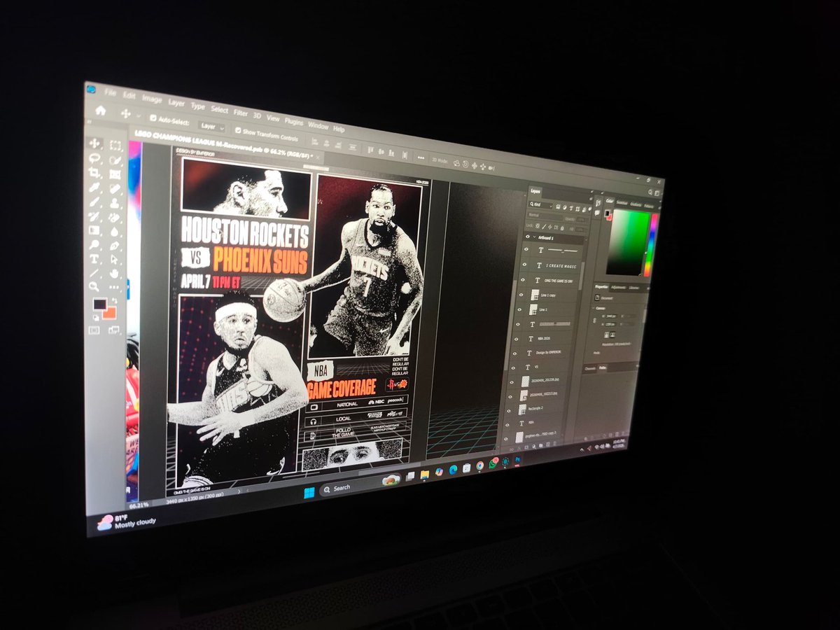Screen dimensions: 840x630
Task: Select the Path Selection arrow tool
Action: (x=114, y=260)
